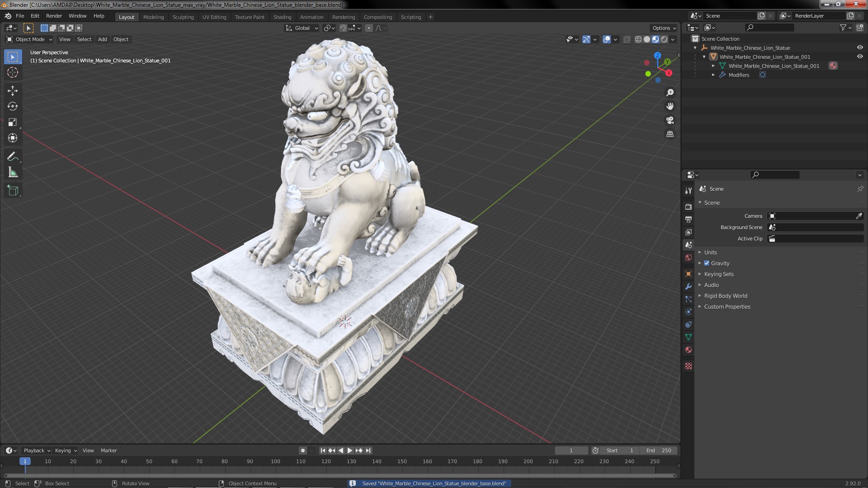Toggle X-ray display in viewport header
The width and height of the screenshot is (868, 488).
pyautogui.click(x=627, y=40)
